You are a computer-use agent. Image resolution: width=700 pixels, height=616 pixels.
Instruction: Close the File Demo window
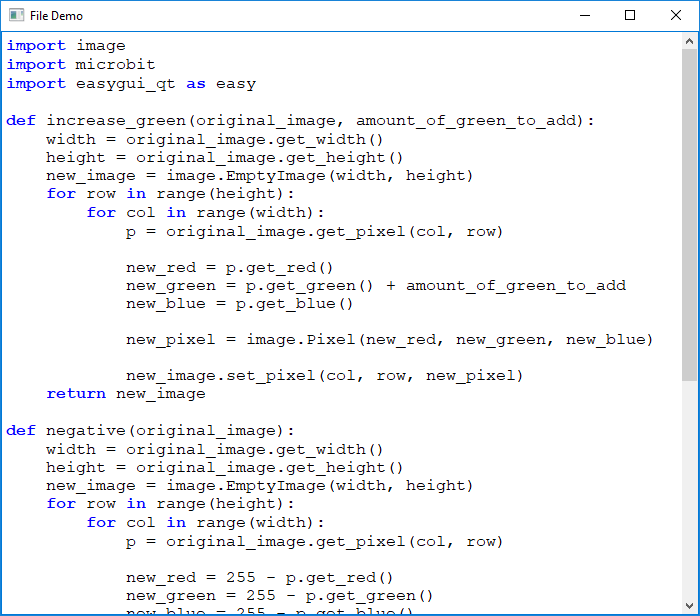coord(675,16)
